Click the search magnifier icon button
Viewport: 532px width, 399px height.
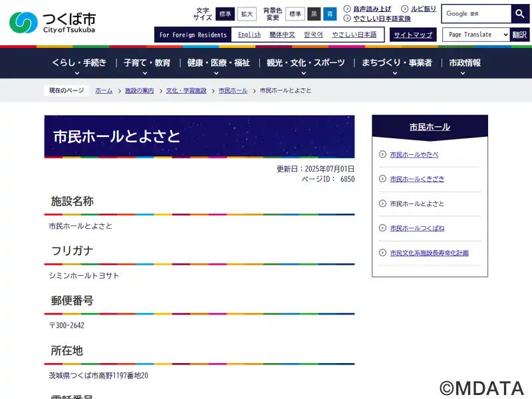(520, 13)
